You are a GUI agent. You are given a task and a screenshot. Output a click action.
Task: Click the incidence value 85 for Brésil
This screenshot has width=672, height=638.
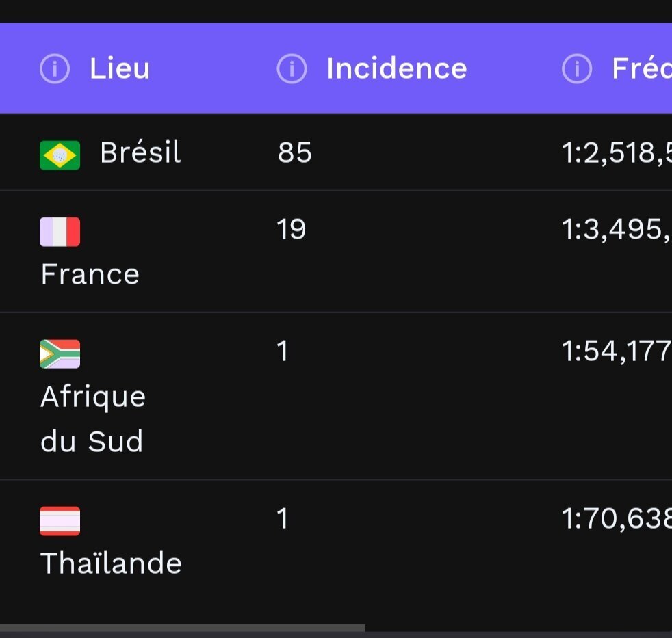pos(294,152)
